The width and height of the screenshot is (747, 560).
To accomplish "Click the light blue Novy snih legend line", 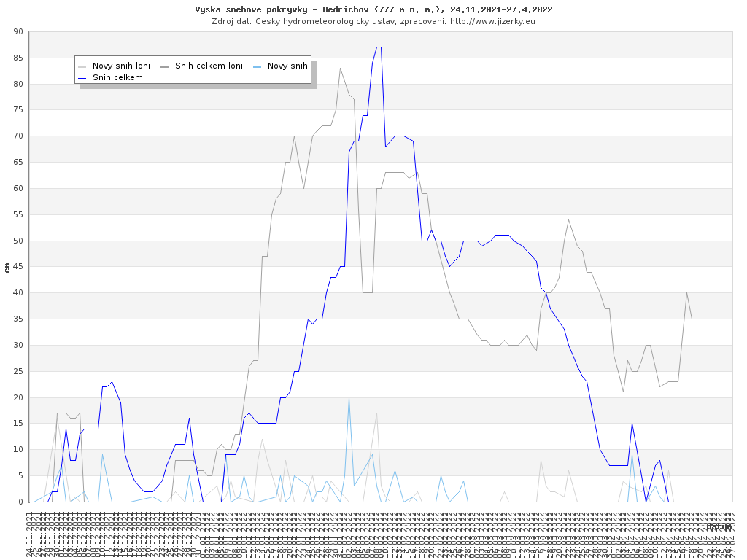I will tap(258, 66).
